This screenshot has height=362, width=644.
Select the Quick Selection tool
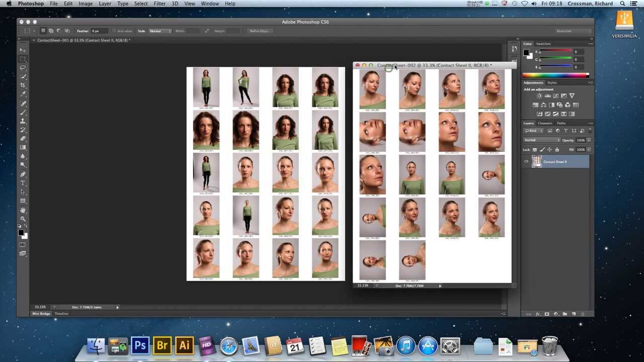[x=23, y=76]
